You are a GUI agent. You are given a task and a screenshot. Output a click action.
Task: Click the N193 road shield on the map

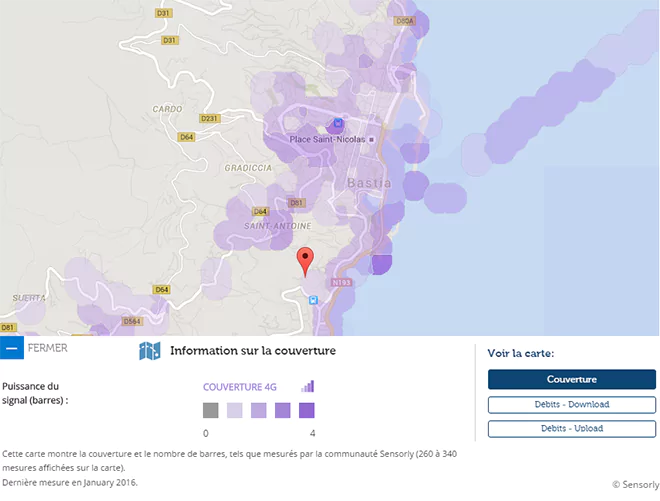(341, 284)
